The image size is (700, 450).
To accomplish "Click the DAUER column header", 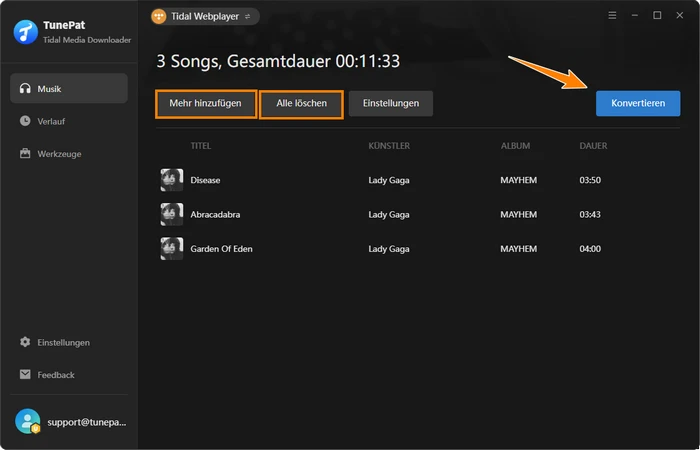I will [x=593, y=146].
